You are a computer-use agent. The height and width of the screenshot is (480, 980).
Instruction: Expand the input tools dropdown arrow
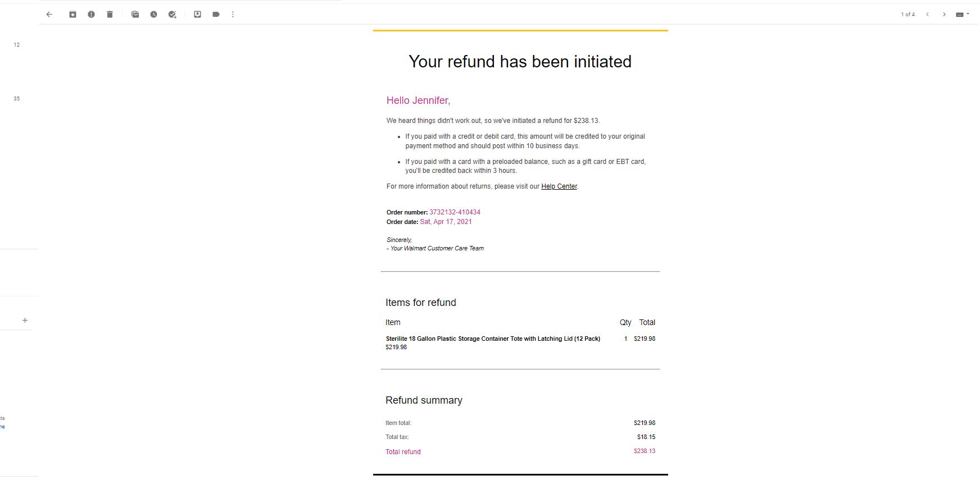pyautogui.click(x=968, y=14)
